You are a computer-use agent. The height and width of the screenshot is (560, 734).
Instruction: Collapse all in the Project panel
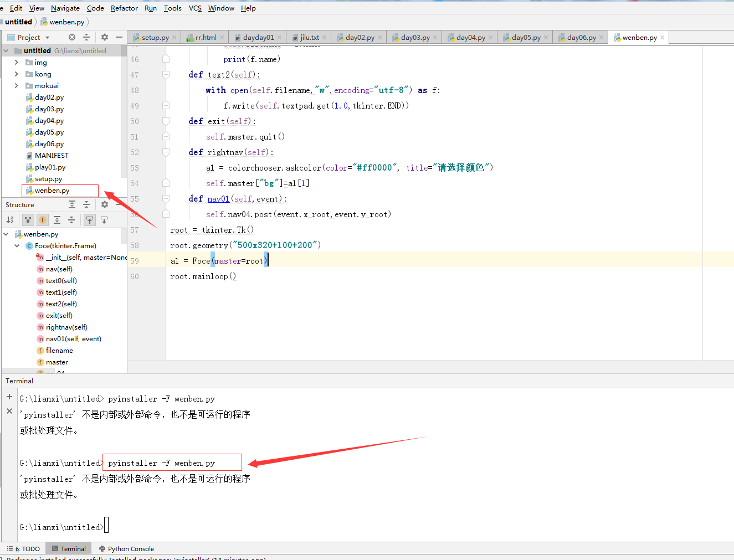tap(86, 37)
